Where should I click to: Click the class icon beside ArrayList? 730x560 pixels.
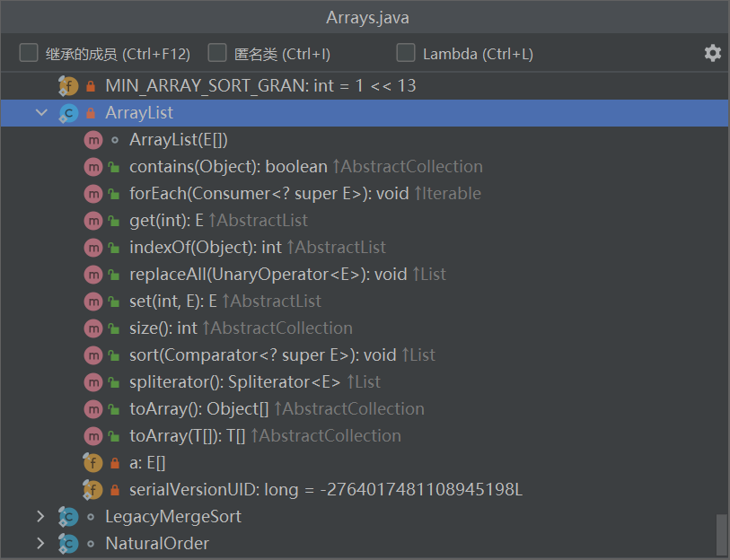pos(69,113)
